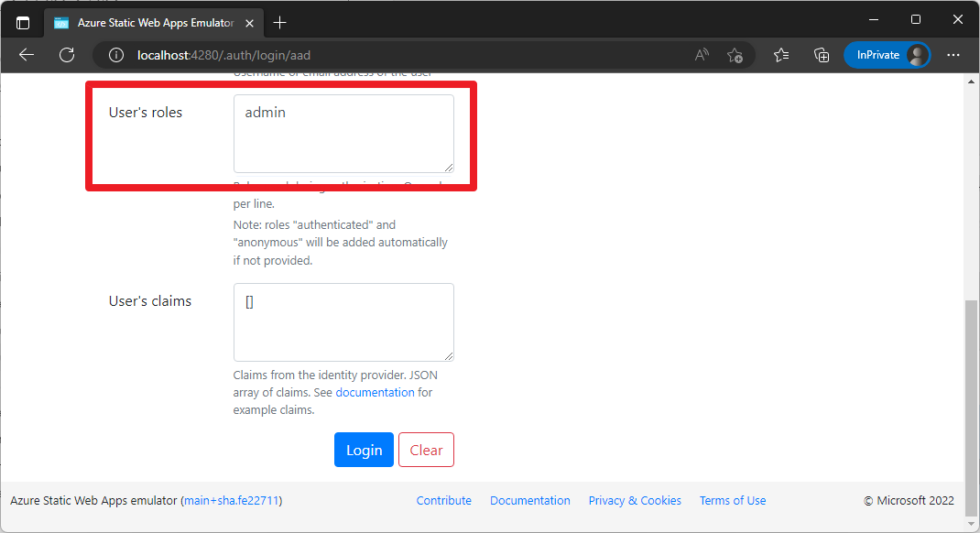This screenshot has width=980, height=533.
Task: Close the Azure Static Web Apps Emulator tab
Action: pyautogui.click(x=249, y=23)
